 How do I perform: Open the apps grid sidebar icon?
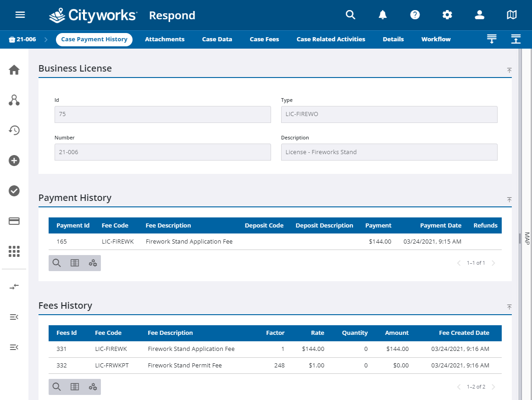[14, 251]
